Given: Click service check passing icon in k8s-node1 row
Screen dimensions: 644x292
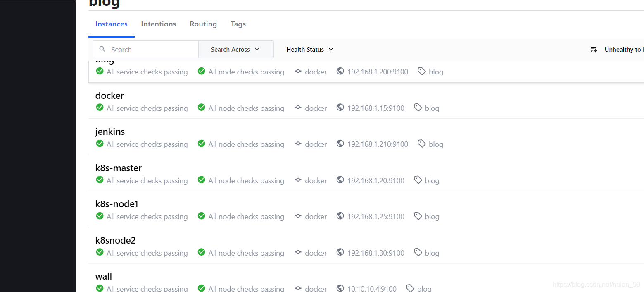Looking at the screenshot, I should click(100, 216).
